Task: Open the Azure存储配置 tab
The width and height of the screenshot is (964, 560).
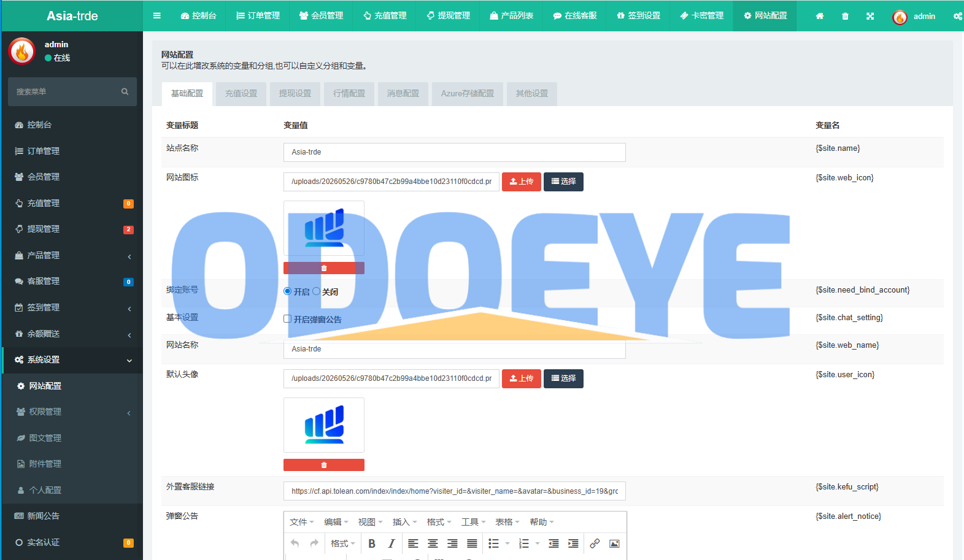Action: [468, 94]
